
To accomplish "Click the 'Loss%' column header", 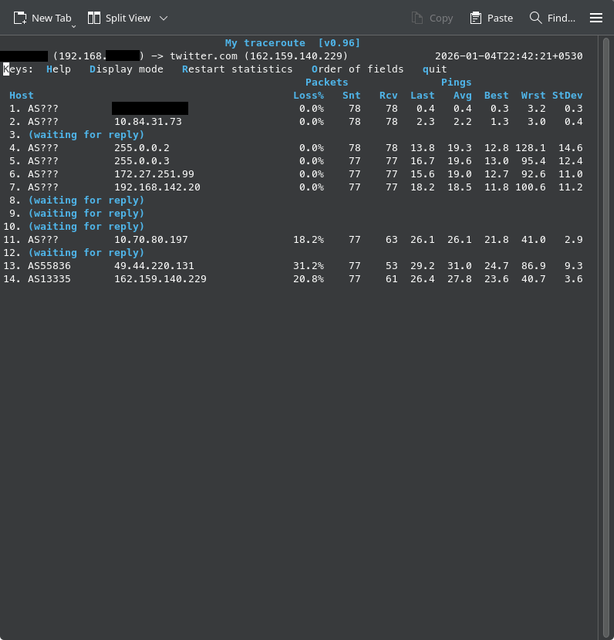I will [309, 96].
